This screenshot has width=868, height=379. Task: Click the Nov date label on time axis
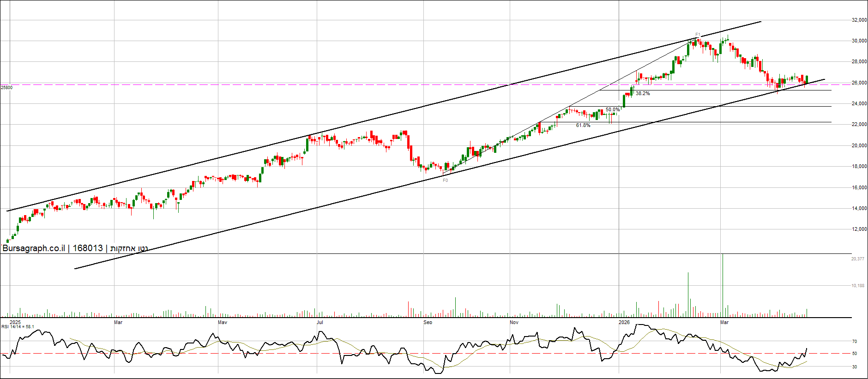(514, 322)
